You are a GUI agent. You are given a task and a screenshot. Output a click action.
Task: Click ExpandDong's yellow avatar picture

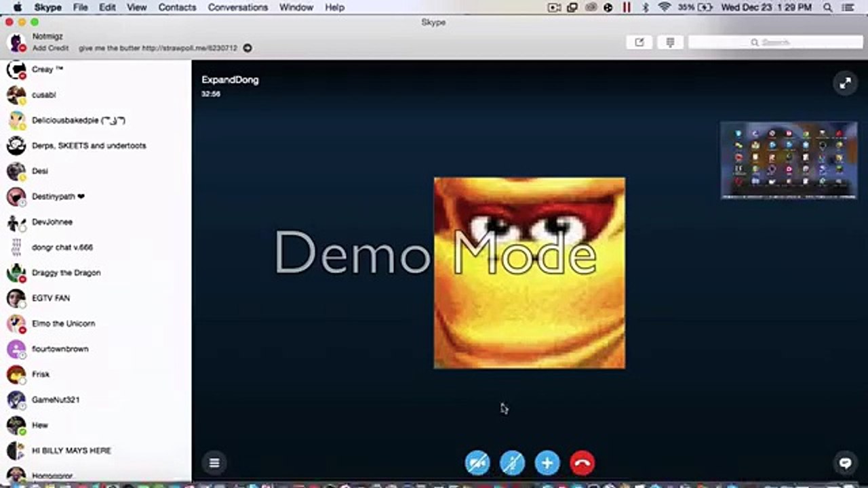point(530,273)
